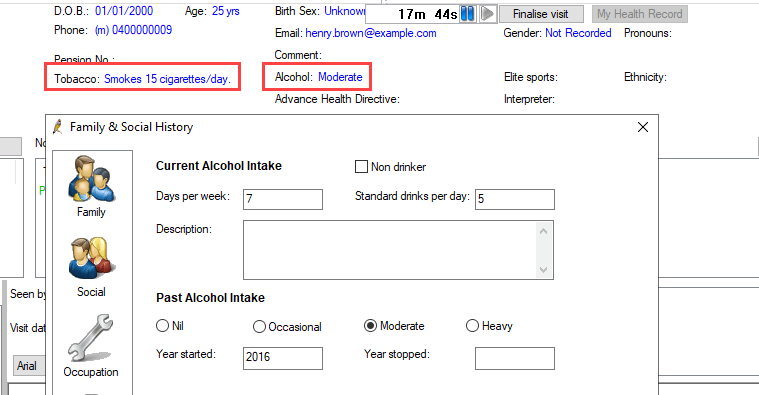Pause the visit timer

tap(468, 14)
